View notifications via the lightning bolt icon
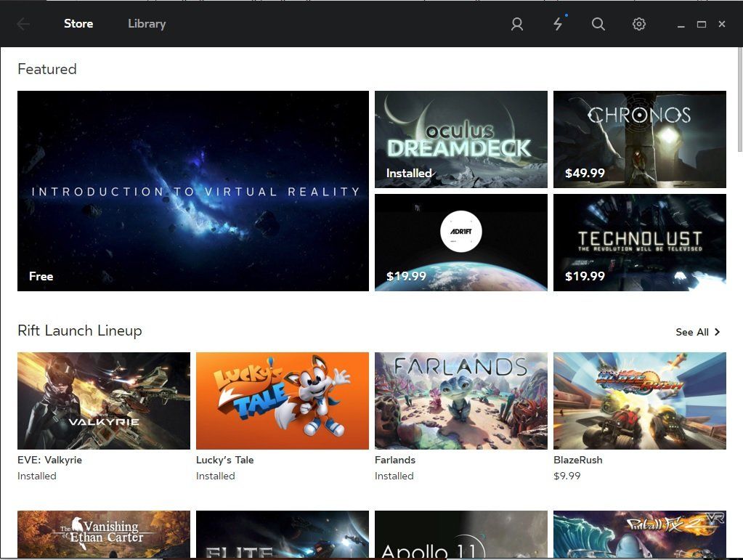The height and width of the screenshot is (560, 743). (x=557, y=23)
